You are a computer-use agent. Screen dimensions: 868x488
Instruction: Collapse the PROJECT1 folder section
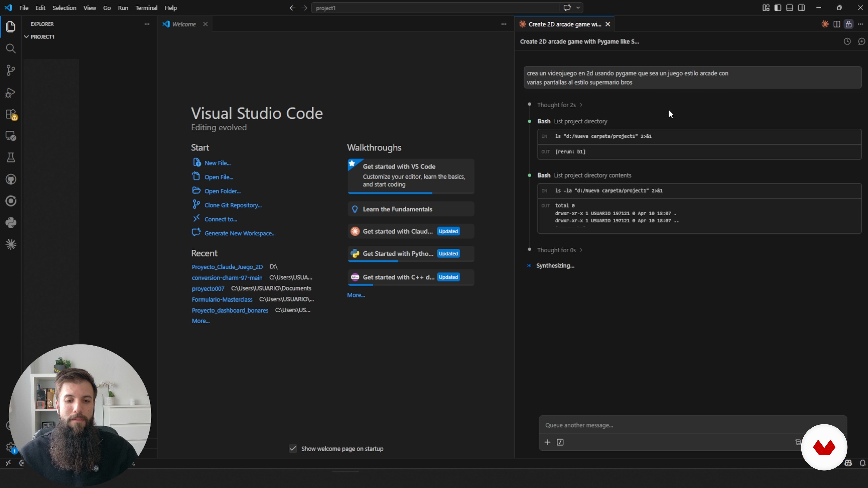39,36
